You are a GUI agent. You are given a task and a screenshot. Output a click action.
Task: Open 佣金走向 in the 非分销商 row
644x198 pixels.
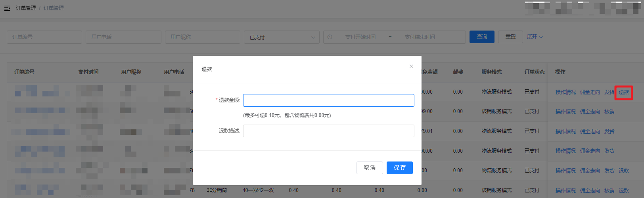[x=590, y=190]
